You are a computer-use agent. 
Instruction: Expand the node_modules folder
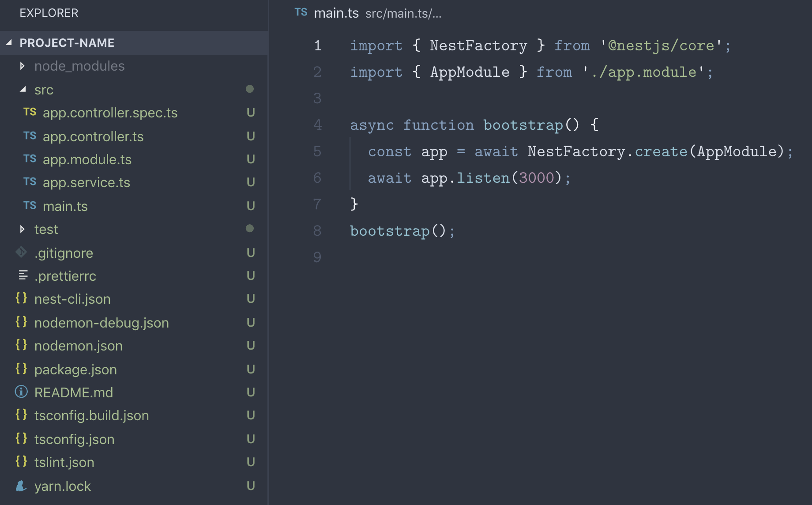coord(23,66)
